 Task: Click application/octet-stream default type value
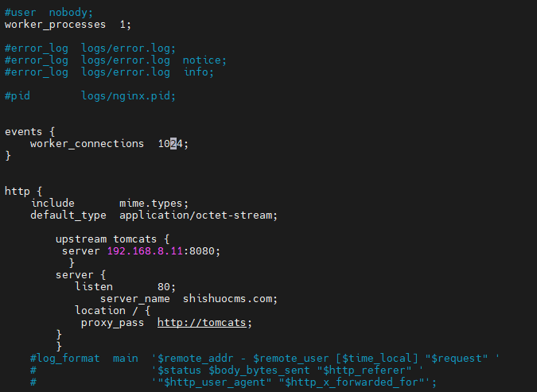click(195, 215)
